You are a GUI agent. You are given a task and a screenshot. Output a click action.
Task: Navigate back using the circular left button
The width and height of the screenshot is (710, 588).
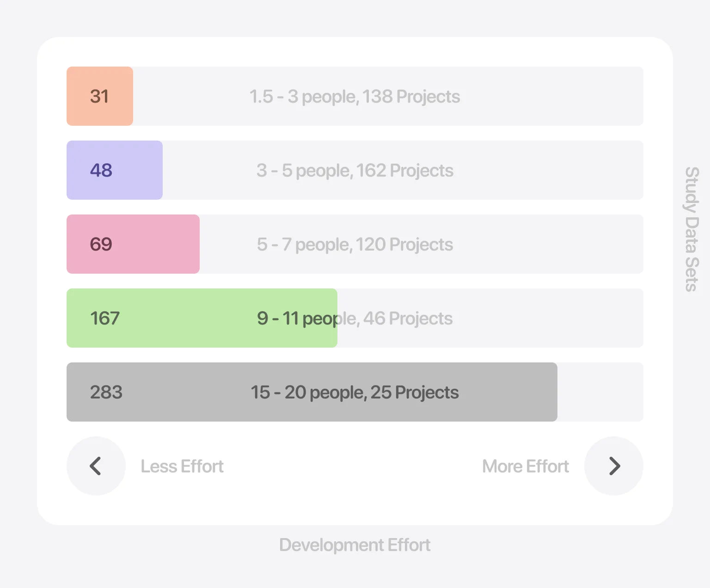click(x=96, y=466)
